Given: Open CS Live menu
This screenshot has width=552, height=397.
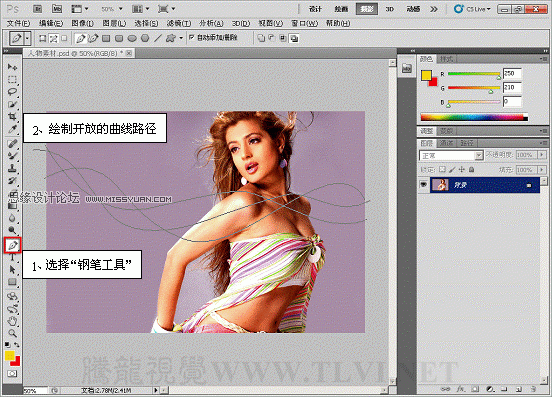Looking at the screenshot, I should pos(472,9).
